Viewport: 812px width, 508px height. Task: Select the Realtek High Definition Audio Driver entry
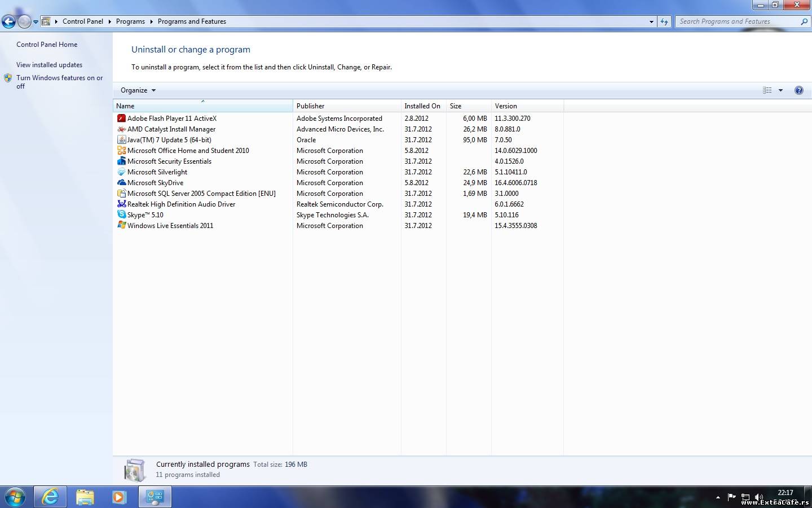pos(338,204)
